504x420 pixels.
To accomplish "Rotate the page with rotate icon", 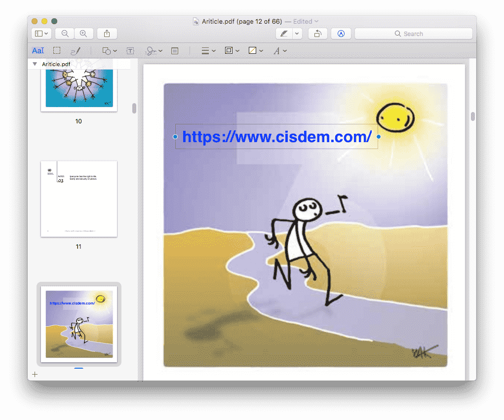I will pyautogui.click(x=317, y=34).
